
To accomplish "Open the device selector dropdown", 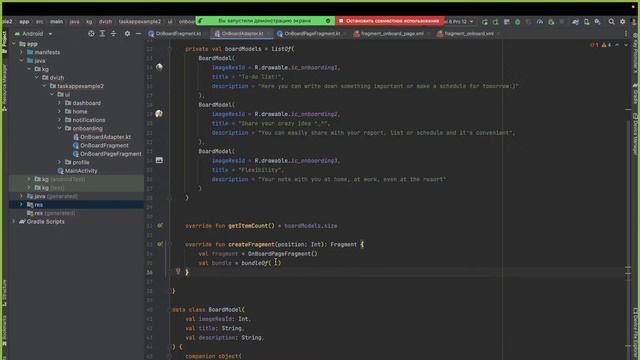I will (460, 21).
